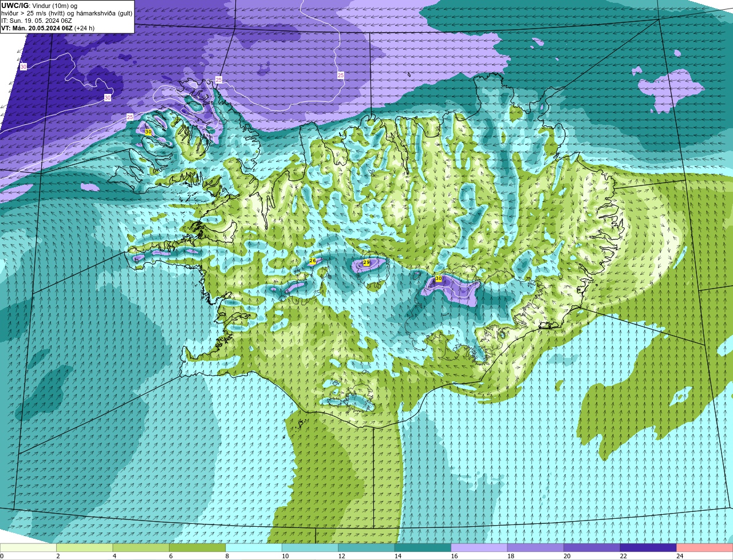Select the 20–22 m/s violet swatch
The height and width of the screenshot is (560, 733).
[x=592, y=547]
